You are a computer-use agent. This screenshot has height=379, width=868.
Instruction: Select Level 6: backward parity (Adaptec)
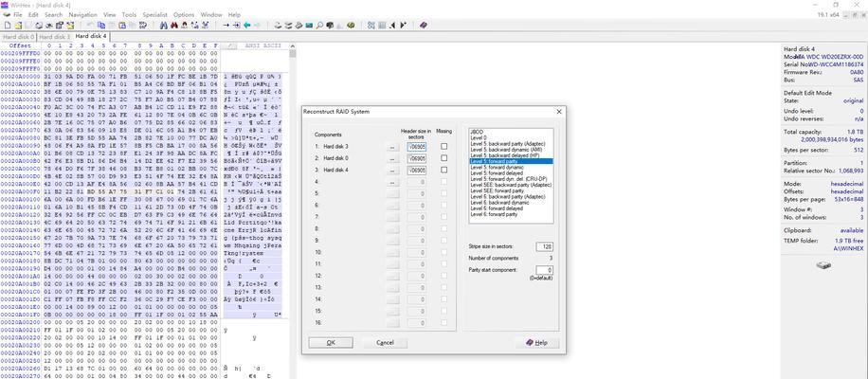tap(511, 196)
